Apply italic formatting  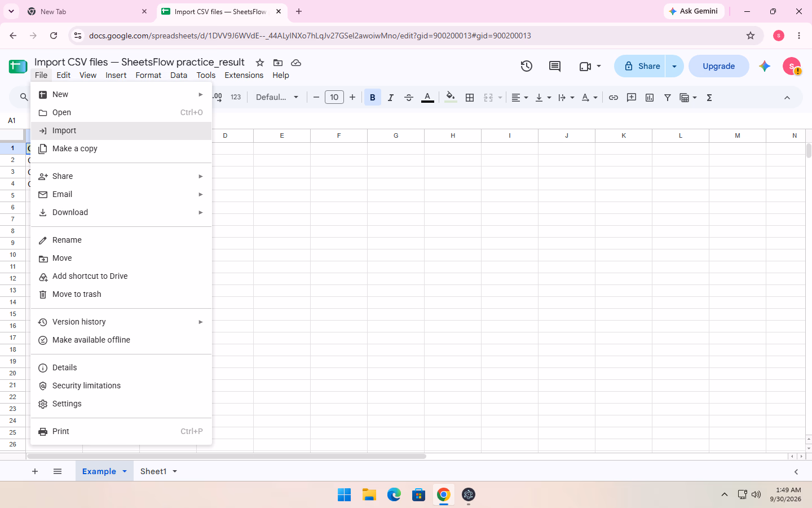[x=390, y=98]
